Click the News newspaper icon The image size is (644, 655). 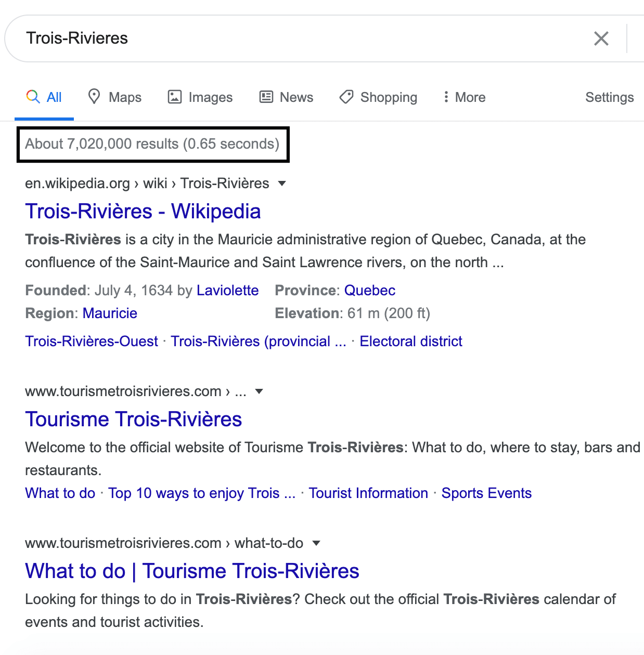click(x=266, y=97)
